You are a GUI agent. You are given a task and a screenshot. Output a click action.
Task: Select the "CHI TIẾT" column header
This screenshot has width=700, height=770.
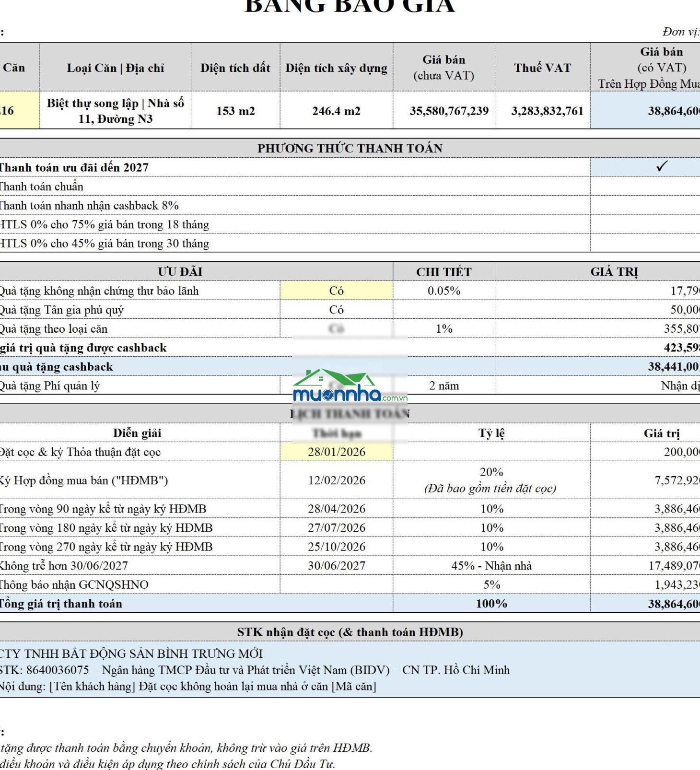444,272
